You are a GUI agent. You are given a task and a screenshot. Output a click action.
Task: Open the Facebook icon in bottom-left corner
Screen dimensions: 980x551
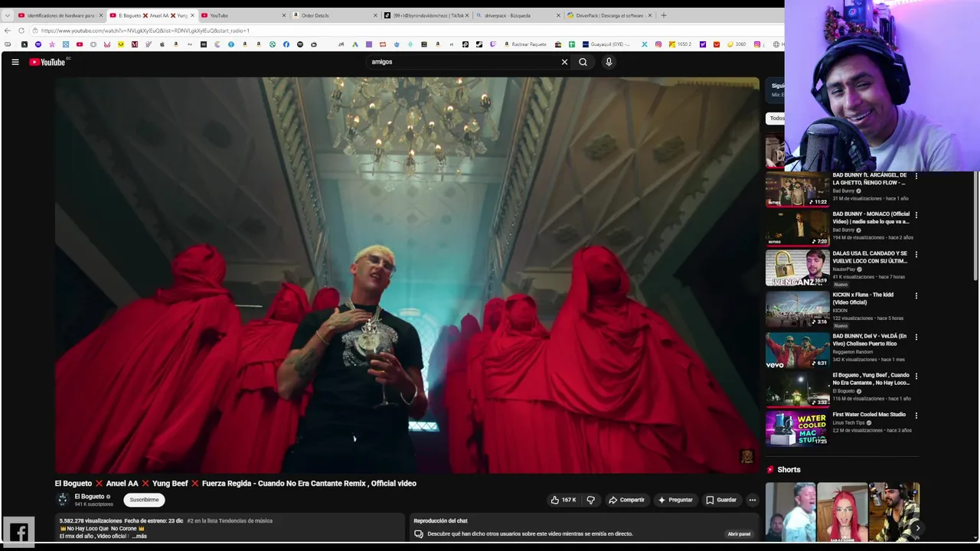coord(19,532)
